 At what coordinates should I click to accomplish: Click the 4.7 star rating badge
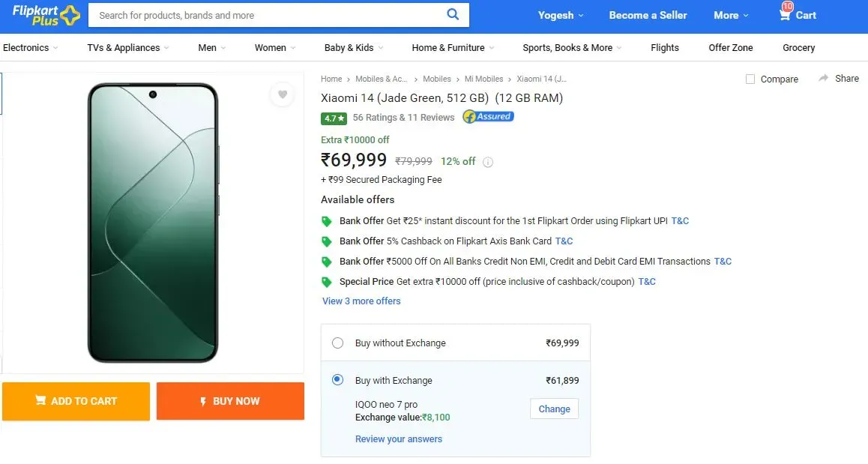click(x=334, y=118)
